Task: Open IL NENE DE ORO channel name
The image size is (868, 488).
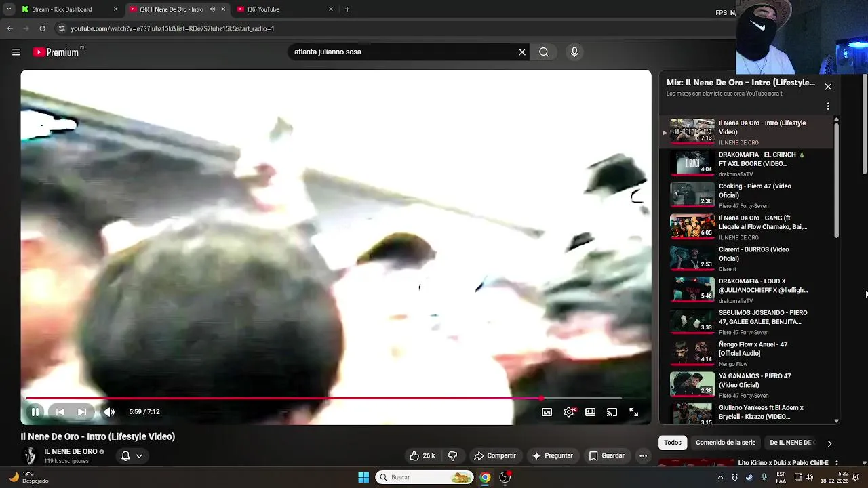Action: coord(71,451)
